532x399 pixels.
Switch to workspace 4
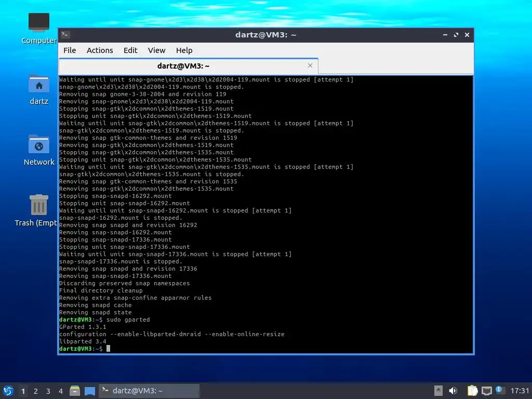tap(61, 391)
